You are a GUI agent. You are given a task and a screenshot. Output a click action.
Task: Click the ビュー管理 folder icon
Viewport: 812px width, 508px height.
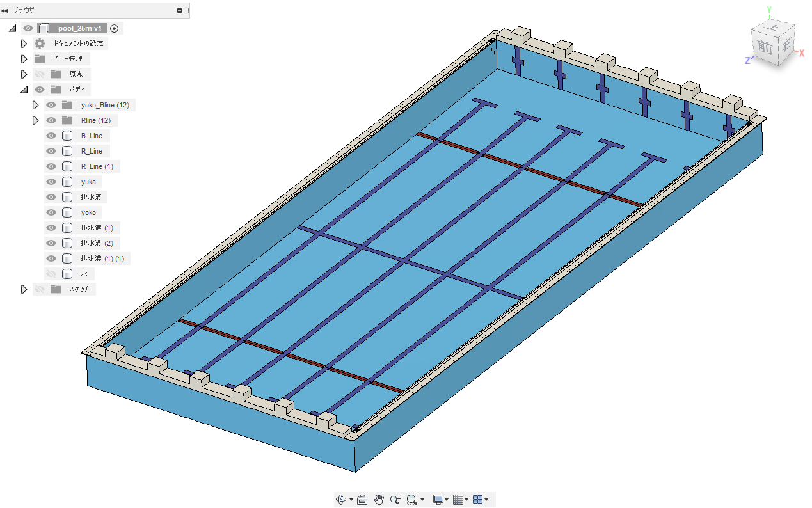tap(40, 59)
